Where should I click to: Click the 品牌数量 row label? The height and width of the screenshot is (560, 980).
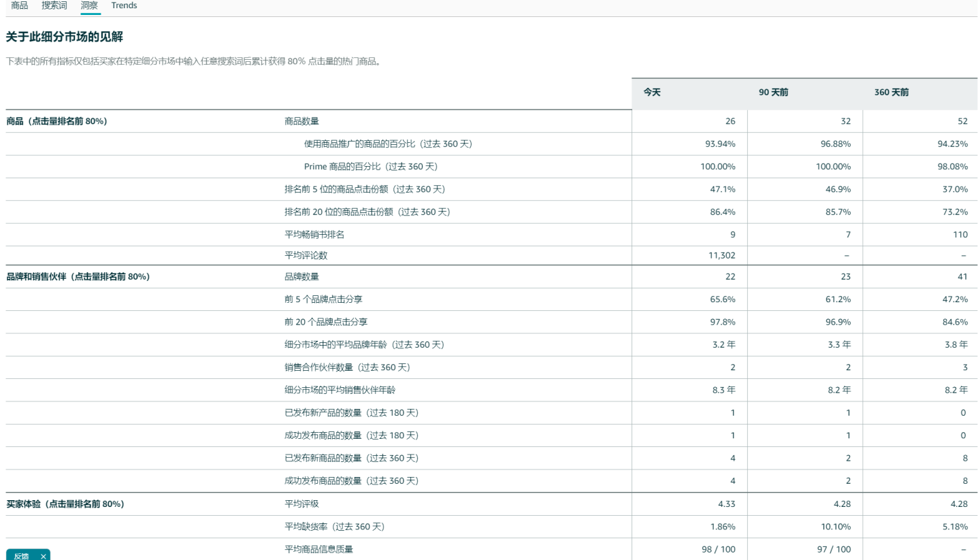300,276
